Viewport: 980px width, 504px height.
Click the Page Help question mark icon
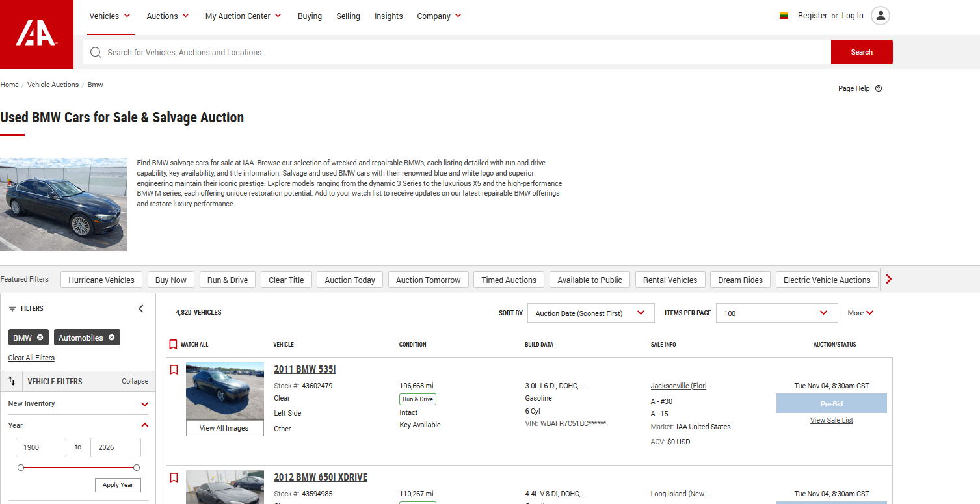point(879,88)
